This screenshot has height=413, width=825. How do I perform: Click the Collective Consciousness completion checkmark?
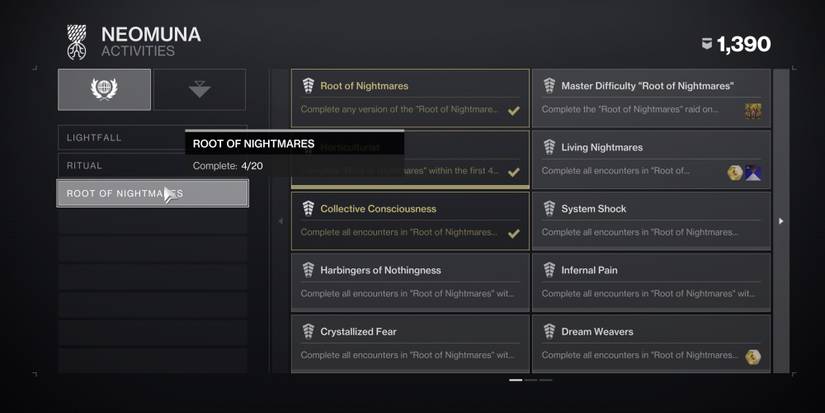tap(514, 234)
